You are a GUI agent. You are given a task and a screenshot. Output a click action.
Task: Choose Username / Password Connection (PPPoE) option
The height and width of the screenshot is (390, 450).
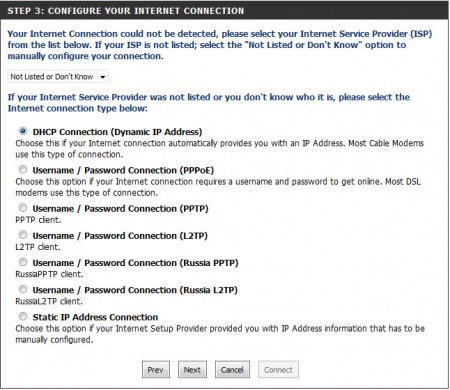point(23,169)
